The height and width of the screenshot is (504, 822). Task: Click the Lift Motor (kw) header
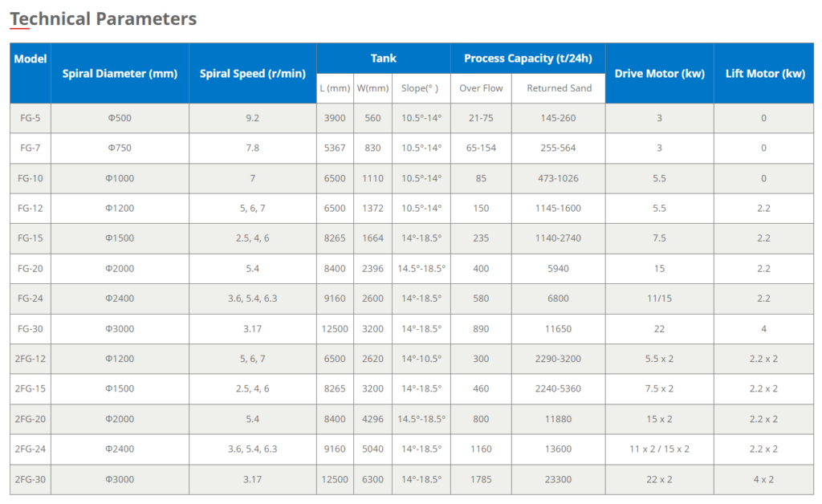point(764,73)
